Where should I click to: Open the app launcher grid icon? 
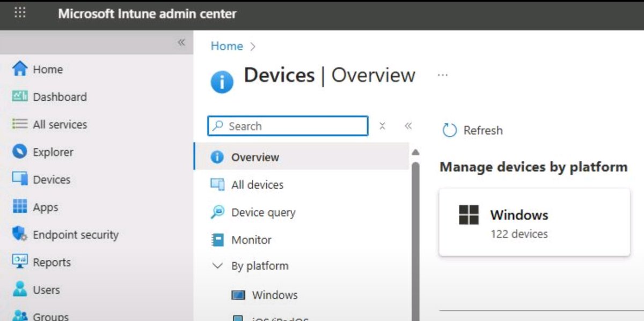[20, 13]
